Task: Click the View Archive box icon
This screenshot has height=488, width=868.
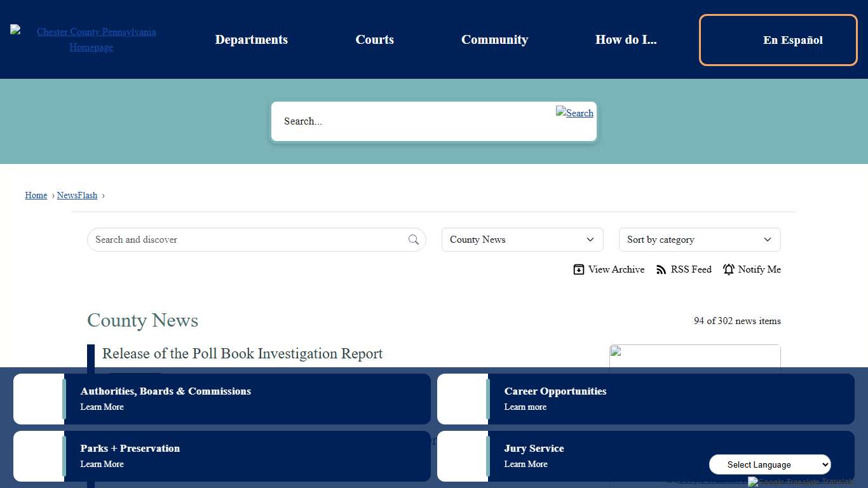Action: [x=578, y=269]
